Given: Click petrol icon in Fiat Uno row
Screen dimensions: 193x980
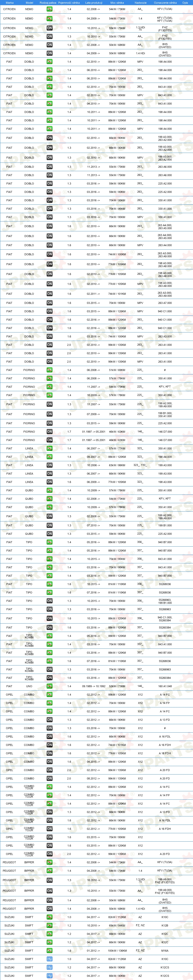Looking at the screenshot, I should [x=50, y=686].
